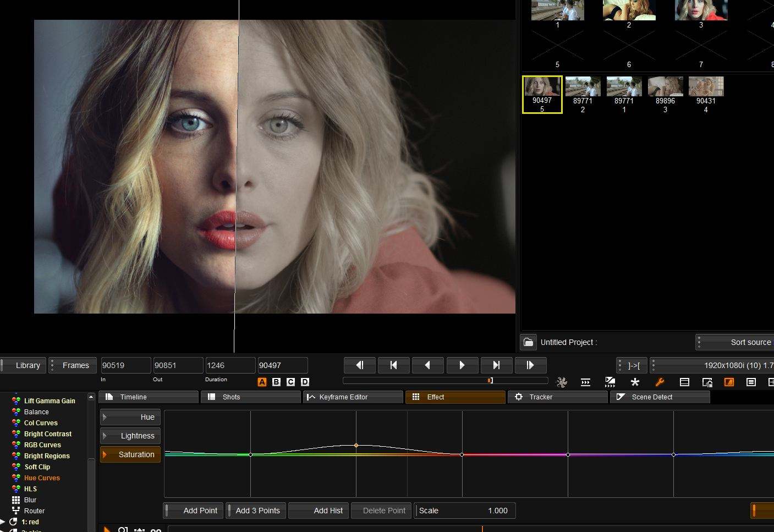This screenshot has width=774, height=532.
Task: Click the yellow control point on saturation curve
Action: pyautogui.click(x=356, y=445)
